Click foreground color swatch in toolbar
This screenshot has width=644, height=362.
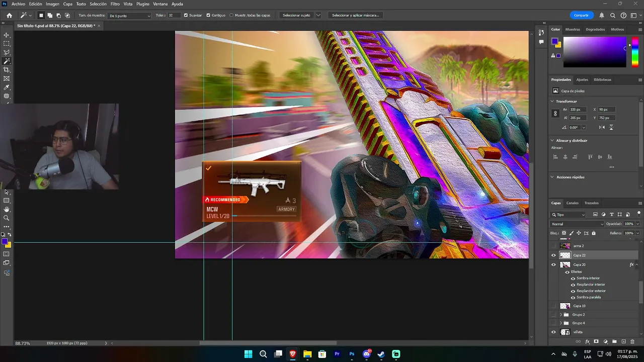point(5,242)
